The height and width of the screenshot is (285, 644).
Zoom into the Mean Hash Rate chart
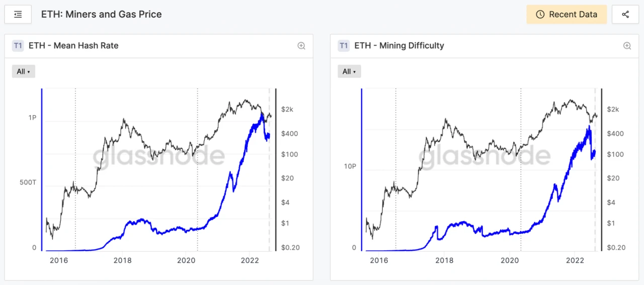(301, 46)
